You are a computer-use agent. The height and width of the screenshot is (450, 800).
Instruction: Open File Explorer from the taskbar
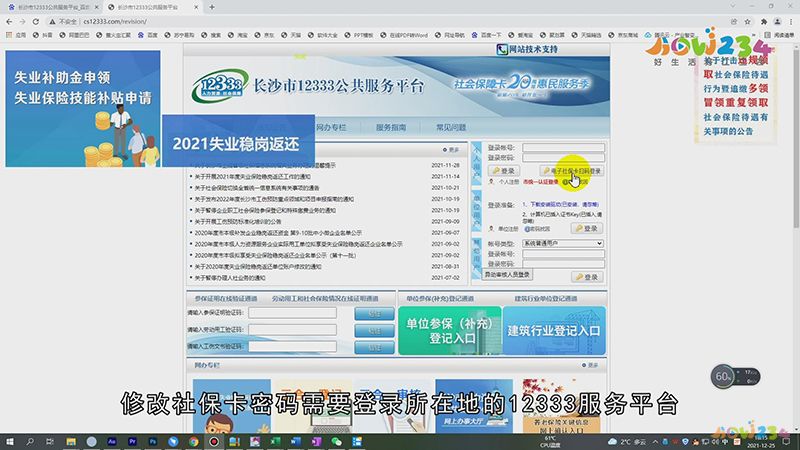pyautogui.click(x=71, y=441)
